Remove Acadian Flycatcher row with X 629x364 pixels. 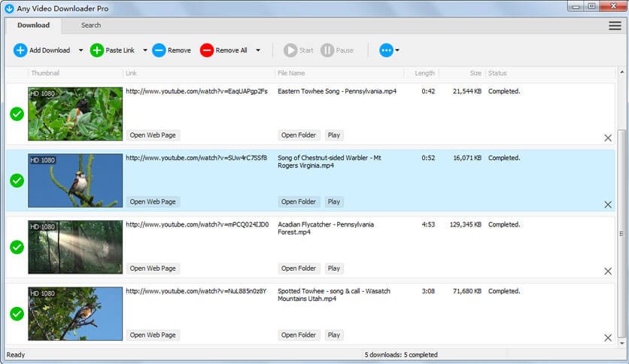coord(608,271)
